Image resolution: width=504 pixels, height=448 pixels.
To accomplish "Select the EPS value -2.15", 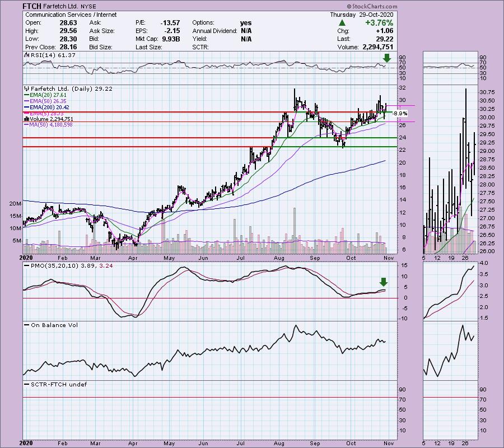I will point(172,31).
